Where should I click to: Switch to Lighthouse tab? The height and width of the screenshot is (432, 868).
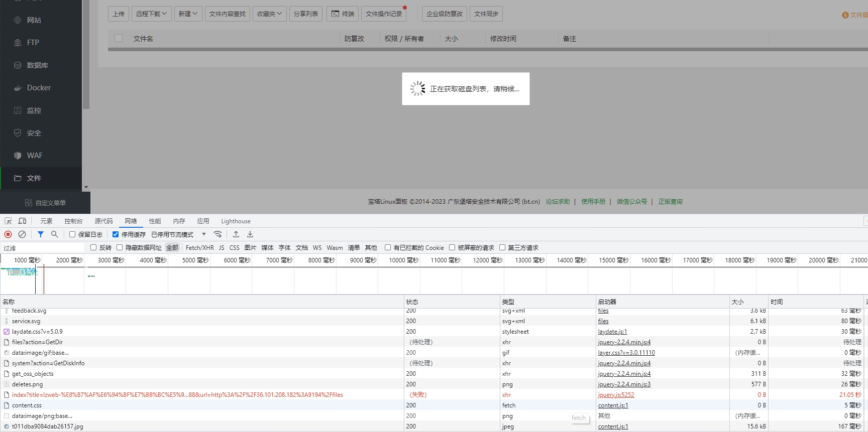click(x=236, y=221)
